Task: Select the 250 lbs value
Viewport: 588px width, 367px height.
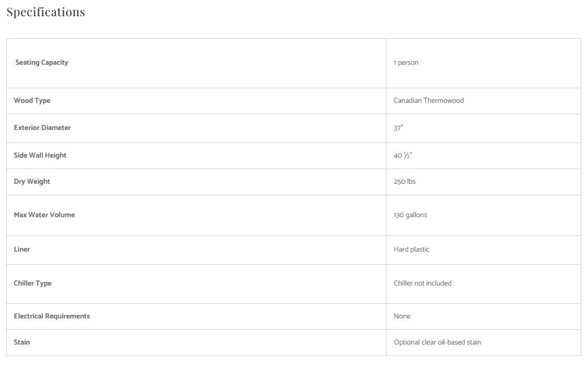Action: [404, 182]
